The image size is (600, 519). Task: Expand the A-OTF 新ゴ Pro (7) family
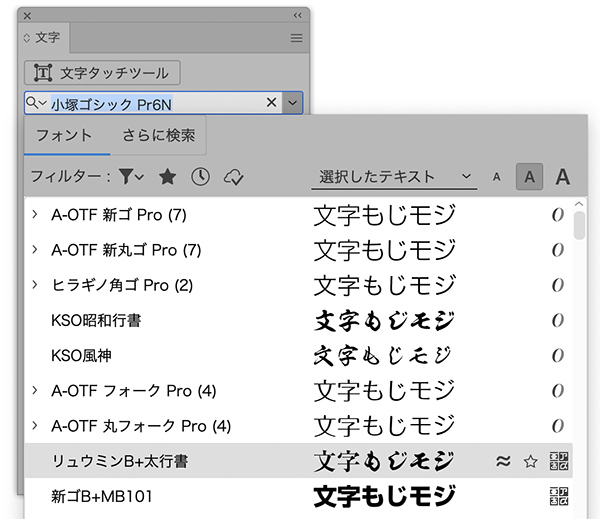pos(35,214)
